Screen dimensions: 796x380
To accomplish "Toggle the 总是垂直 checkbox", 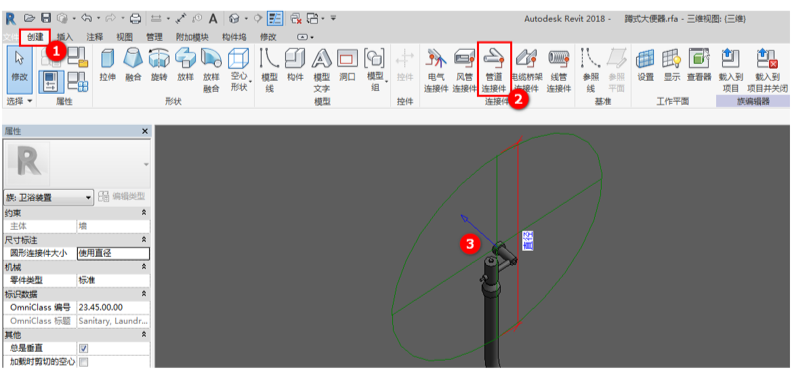I will click(84, 349).
